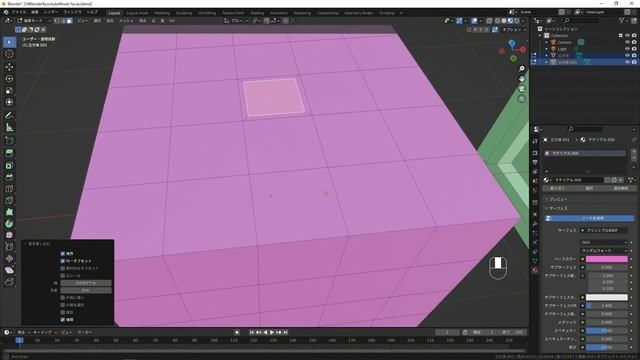Open the outliner filter dropdown
Screen dimensions: 640x360
pos(623,20)
